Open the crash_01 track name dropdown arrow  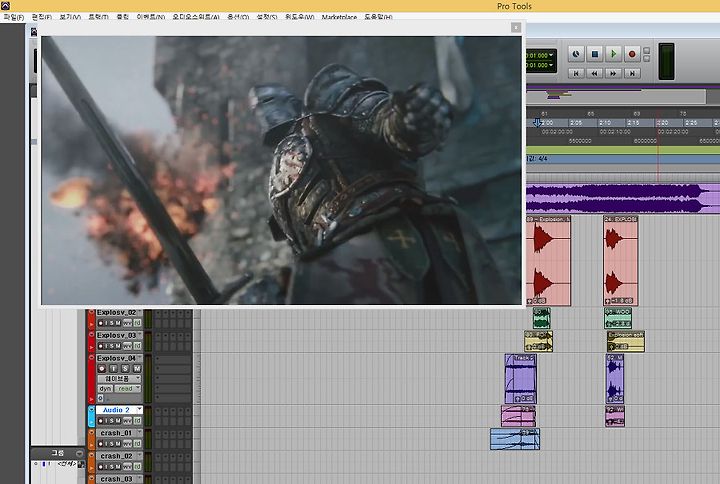[139, 433]
